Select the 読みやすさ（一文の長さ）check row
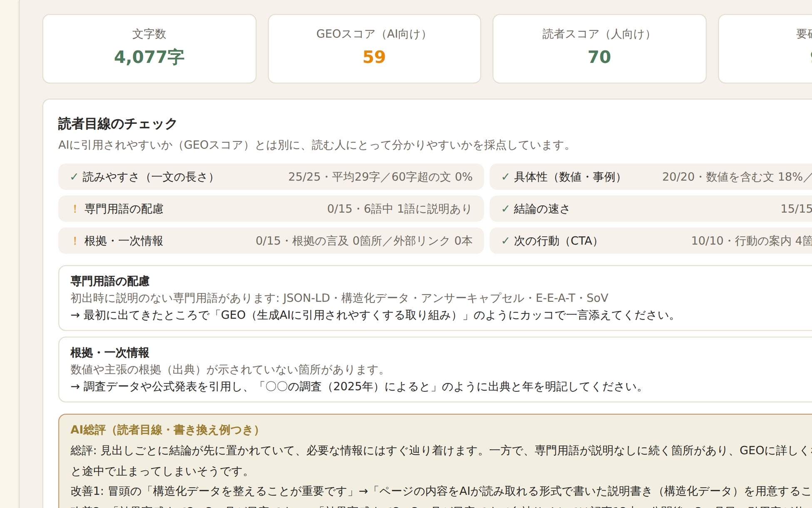 coord(271,177)
